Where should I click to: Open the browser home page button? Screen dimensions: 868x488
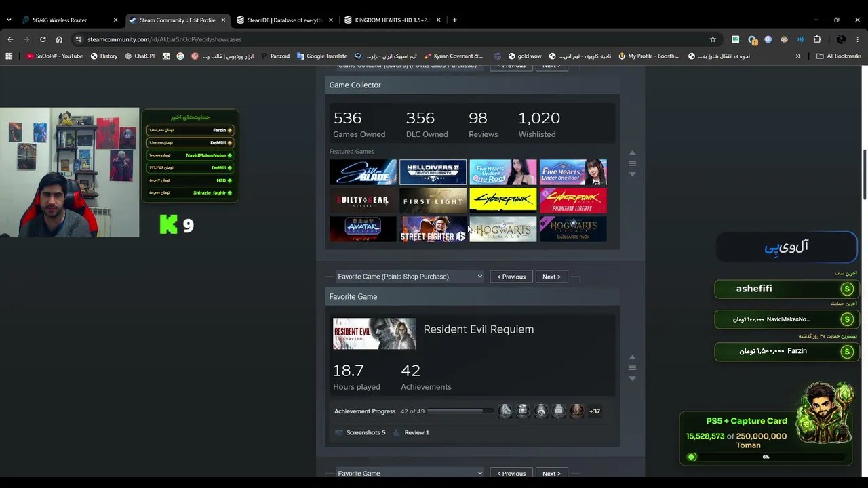[x=59, y=39]
